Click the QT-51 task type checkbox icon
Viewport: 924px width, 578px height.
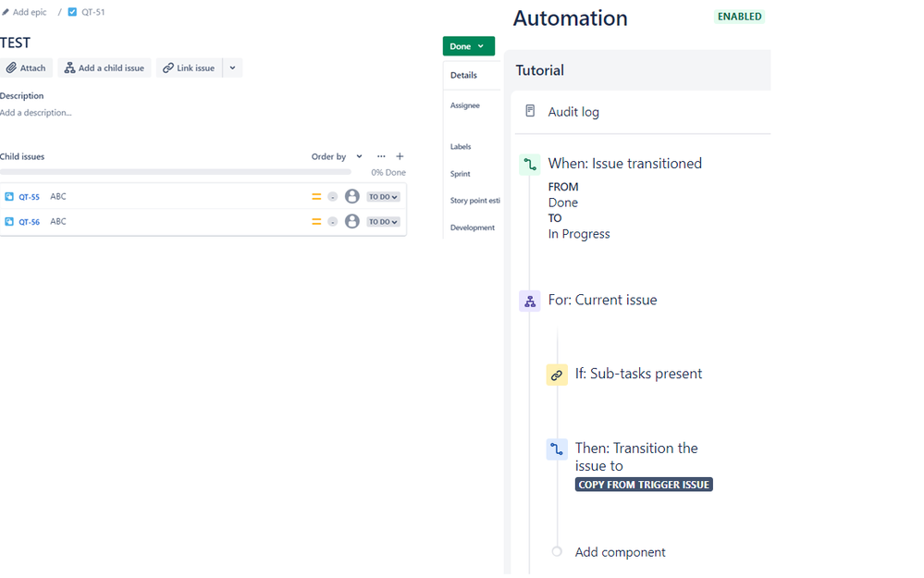tap(72, 12)
